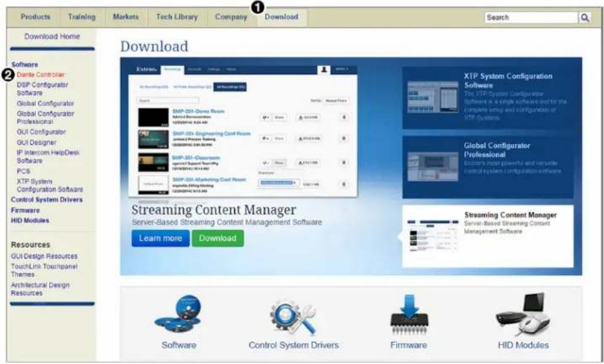This screenshot has height=364, width=604.
Task: Select XTP System Configuration Software banner card
Action: [487, 98]
